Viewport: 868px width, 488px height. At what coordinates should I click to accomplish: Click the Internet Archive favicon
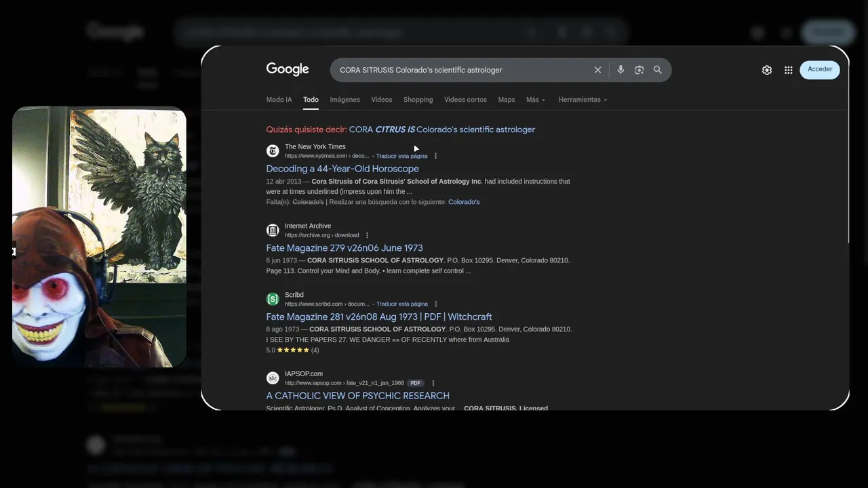(273, 230)
